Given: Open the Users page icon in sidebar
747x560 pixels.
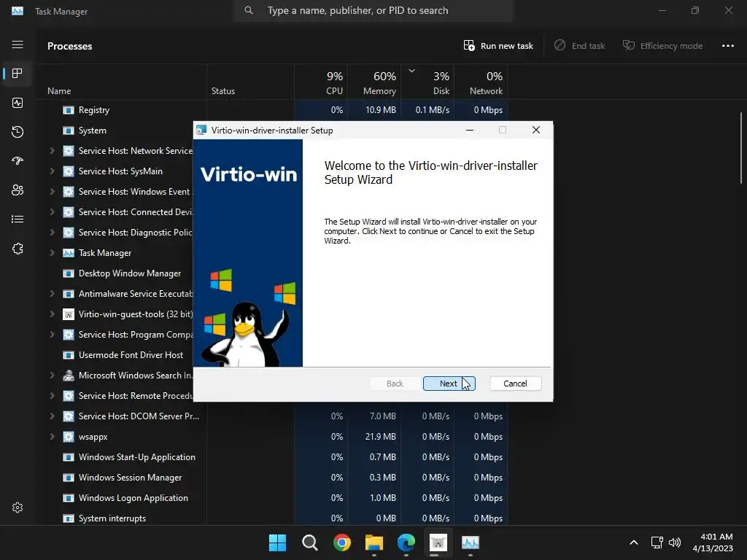Looking at the screenshot, I should click(18, 190).
